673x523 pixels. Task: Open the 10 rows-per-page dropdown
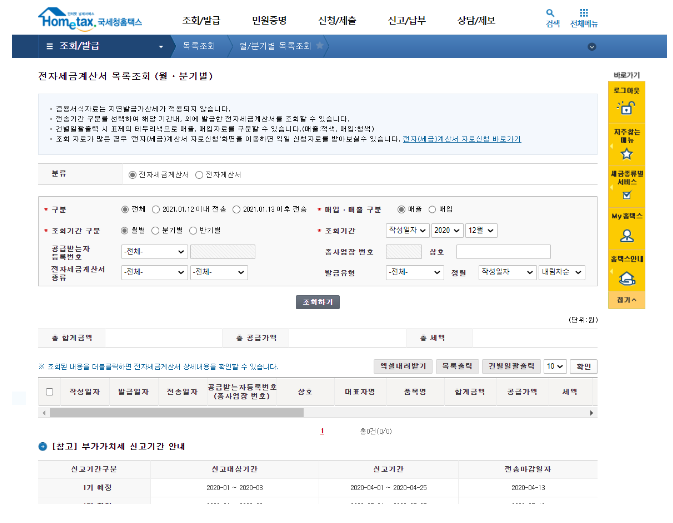click(x=555, y=366)
